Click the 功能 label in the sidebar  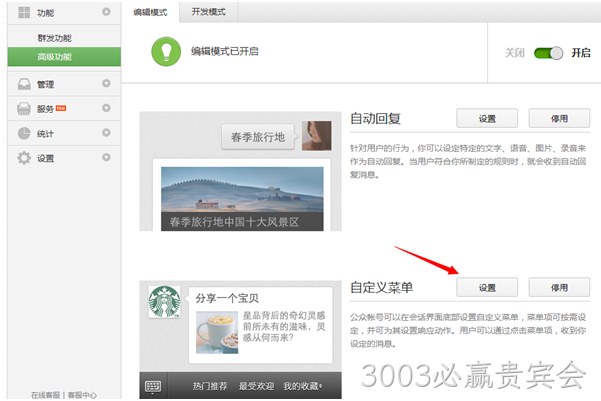click(x=45, y=13)
